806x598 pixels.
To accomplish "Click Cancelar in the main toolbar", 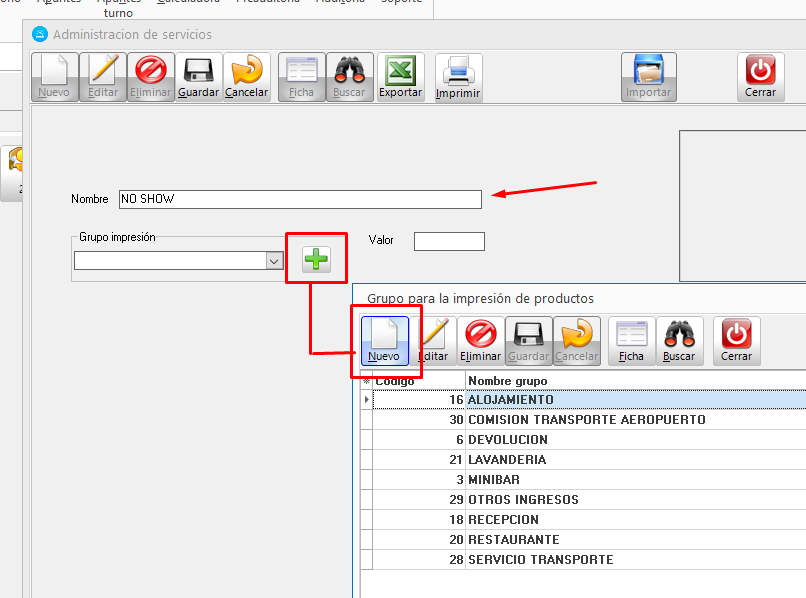I will click(x=246, y=77).
